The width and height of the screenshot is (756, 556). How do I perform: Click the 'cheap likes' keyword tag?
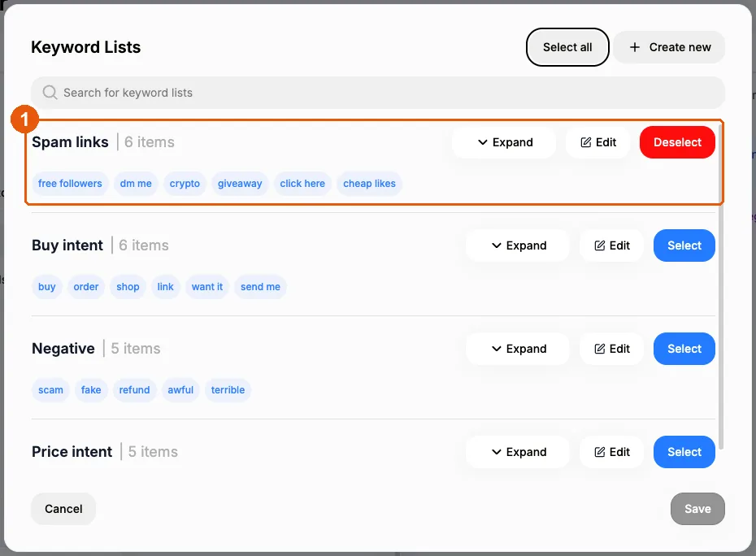pyautogui.click(x=369, y=184)
